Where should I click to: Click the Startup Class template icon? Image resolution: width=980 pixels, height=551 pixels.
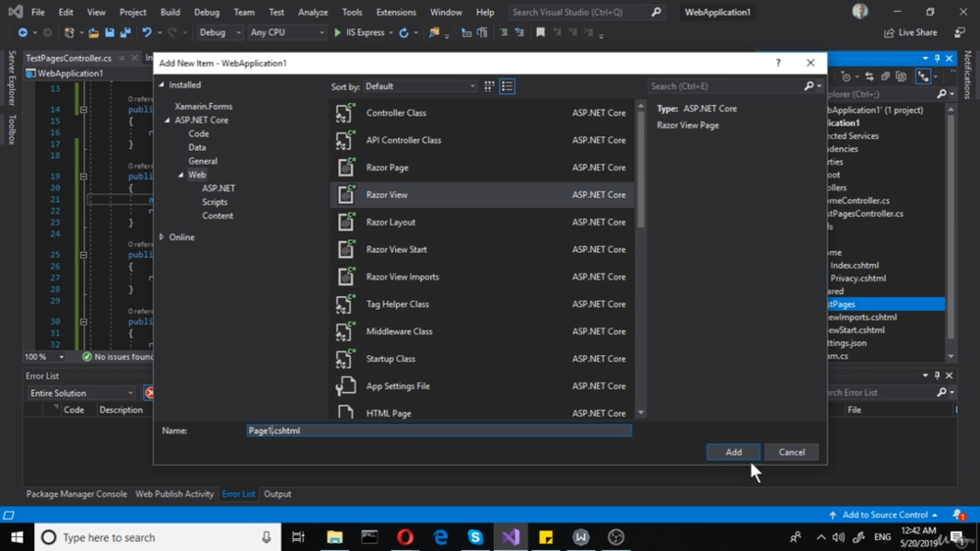[345, 359]
